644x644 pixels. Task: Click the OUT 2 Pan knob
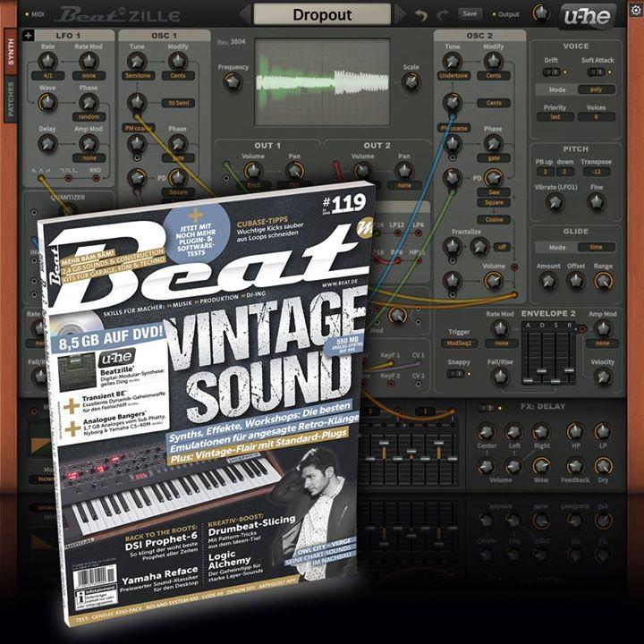tap(403, 171)
